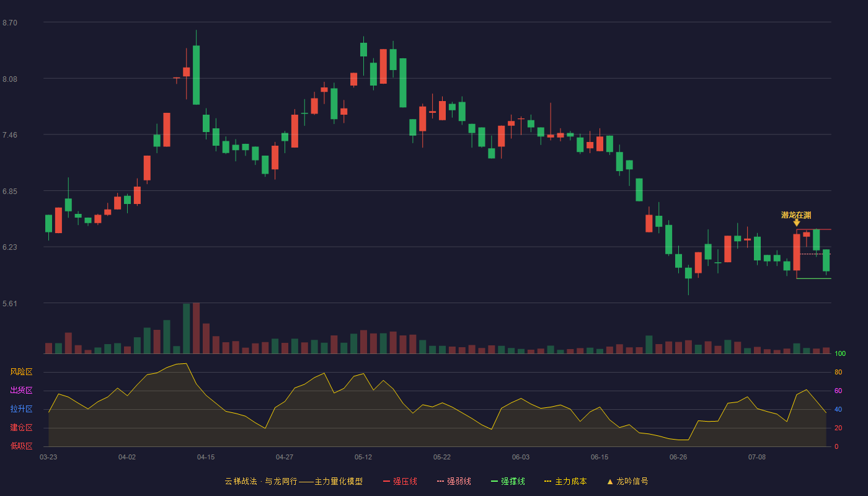Click the 6.23 price axis label
This screenshot has height=496, width=868.
[x=10, y=247]
